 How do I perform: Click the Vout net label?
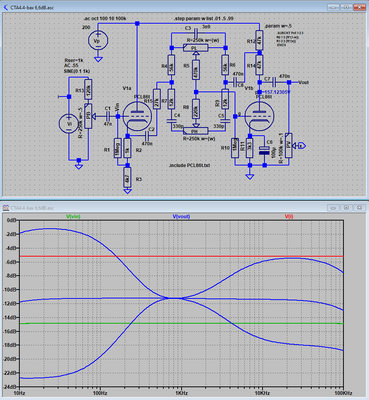(x=304, y=82)
